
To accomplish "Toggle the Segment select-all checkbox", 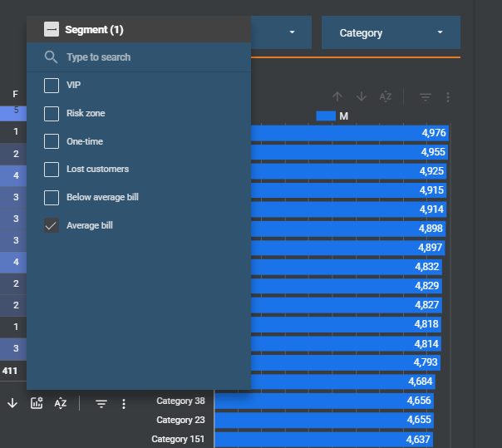I will coord(52,29).
